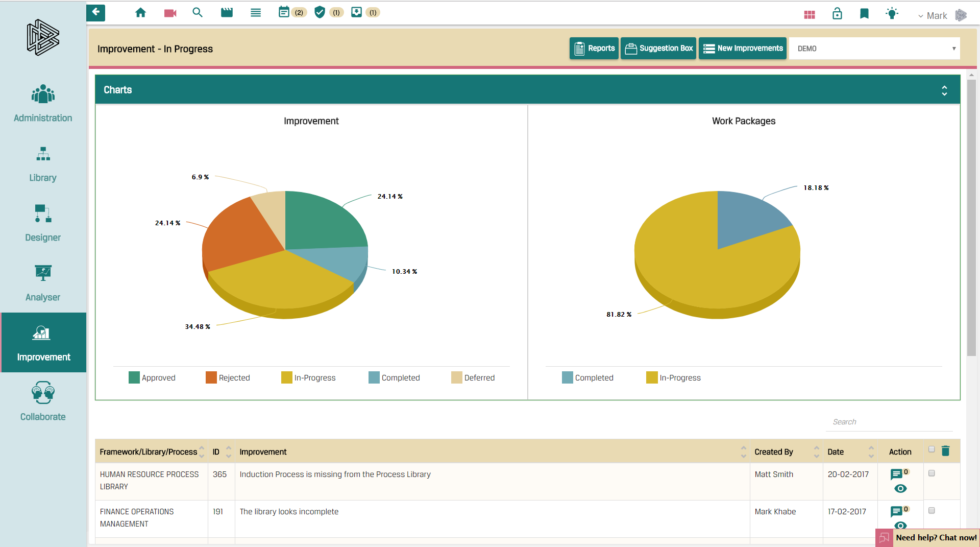
Task: Go to the Collaborate section
Action: click(x=42, y=402)
